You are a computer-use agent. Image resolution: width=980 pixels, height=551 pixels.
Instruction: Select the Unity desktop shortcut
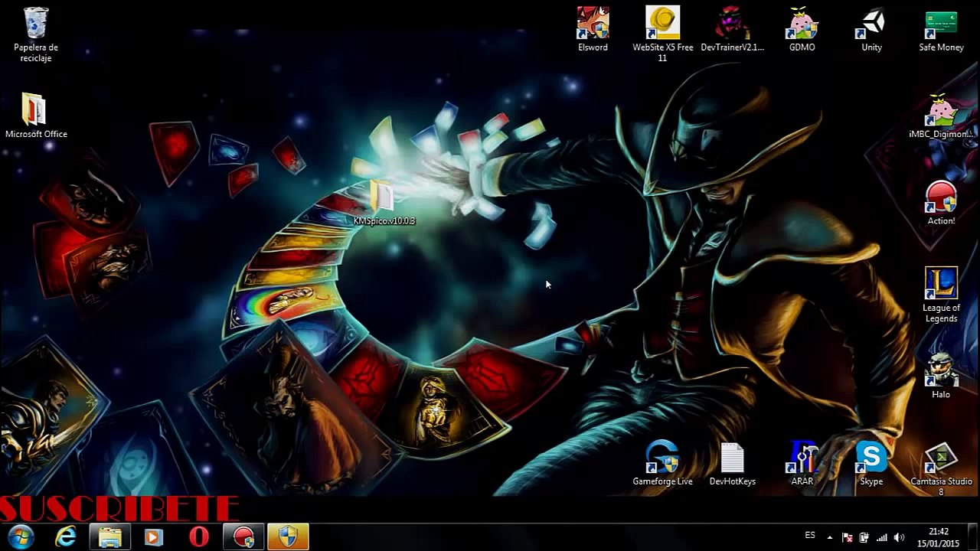coord(871,30)
